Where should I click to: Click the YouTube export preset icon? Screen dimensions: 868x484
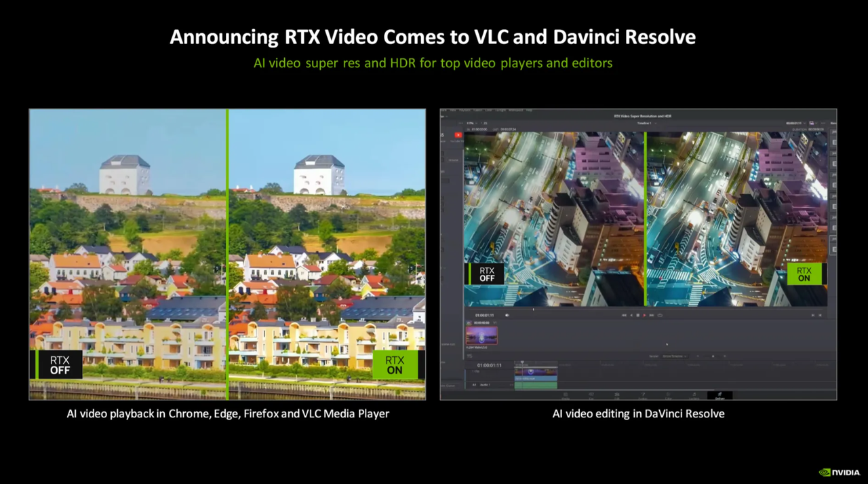pos(458,135)
